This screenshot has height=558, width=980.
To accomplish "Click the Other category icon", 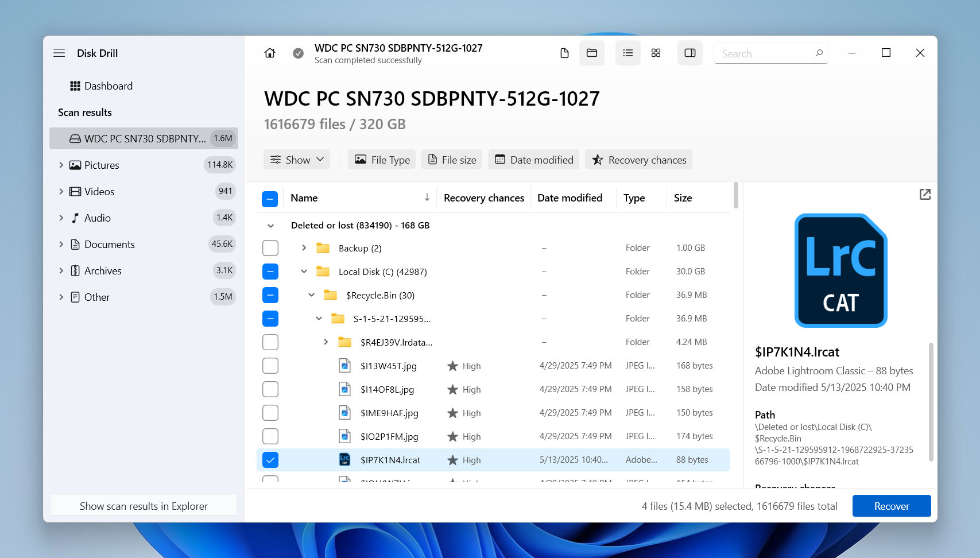I will (x=75, y=297).
